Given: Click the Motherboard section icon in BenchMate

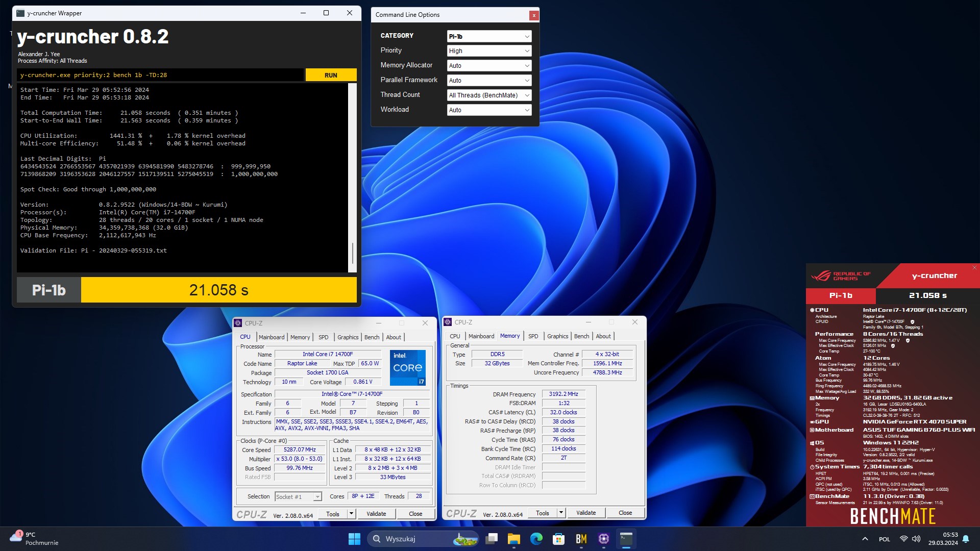Looking at the screenshot, I should point(812,430).
